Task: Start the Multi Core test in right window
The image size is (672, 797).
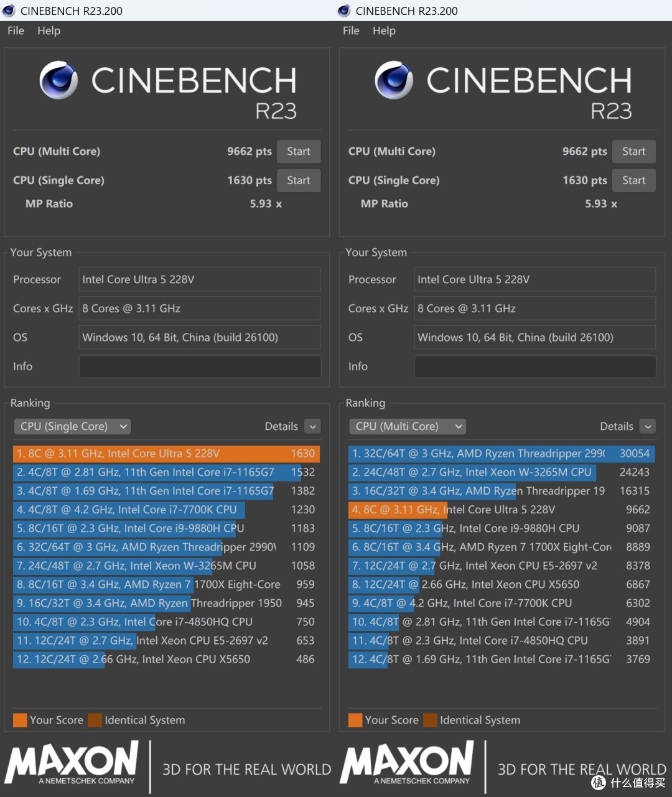Action: [634, 151]
